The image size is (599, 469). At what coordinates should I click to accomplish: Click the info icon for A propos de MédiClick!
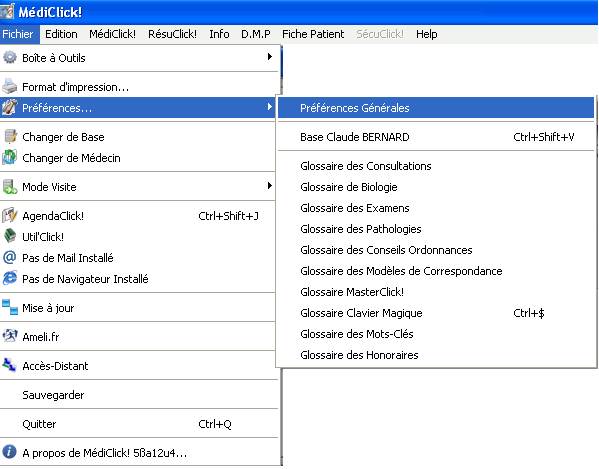10,452
